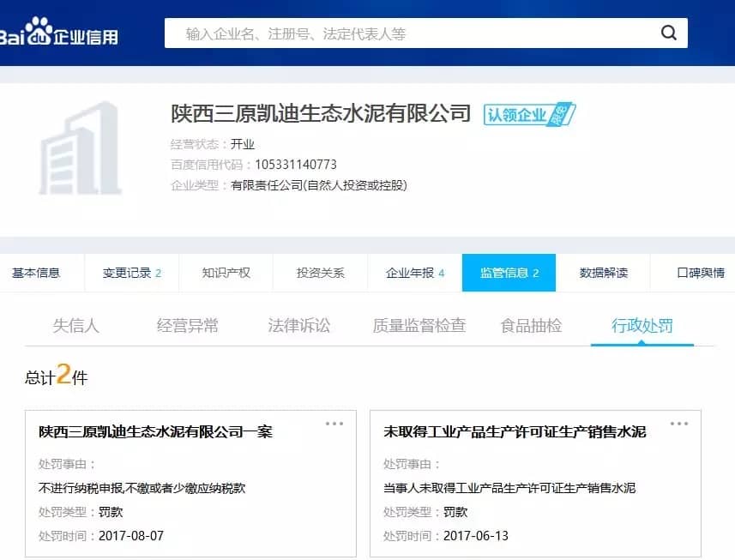Click the Baidu 企业信用 logo

point(58,34)
